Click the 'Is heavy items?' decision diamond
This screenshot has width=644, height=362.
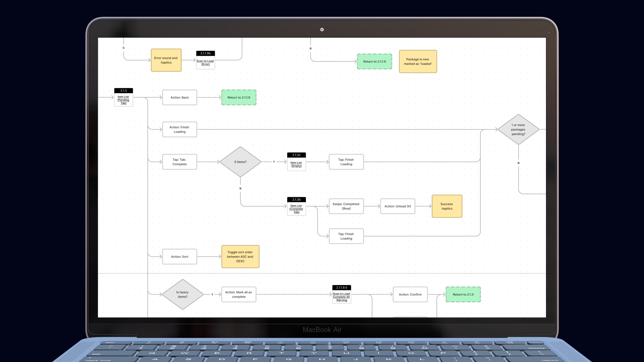pos(182,294)
